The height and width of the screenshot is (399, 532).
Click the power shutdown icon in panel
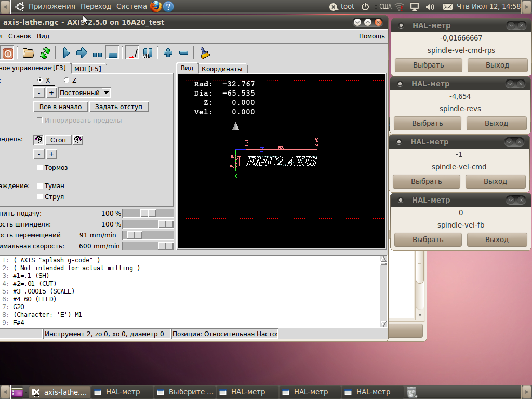tap(365, 6)
